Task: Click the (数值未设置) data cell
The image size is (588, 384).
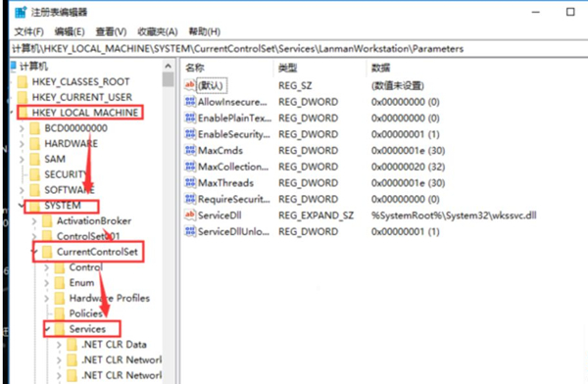Action: (398, 85)
